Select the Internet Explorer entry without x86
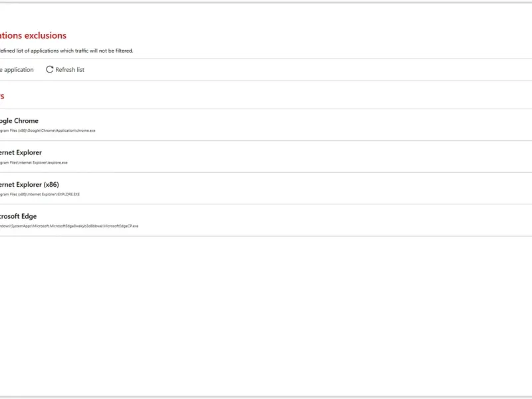532x399 pixels. coord(21,153)
